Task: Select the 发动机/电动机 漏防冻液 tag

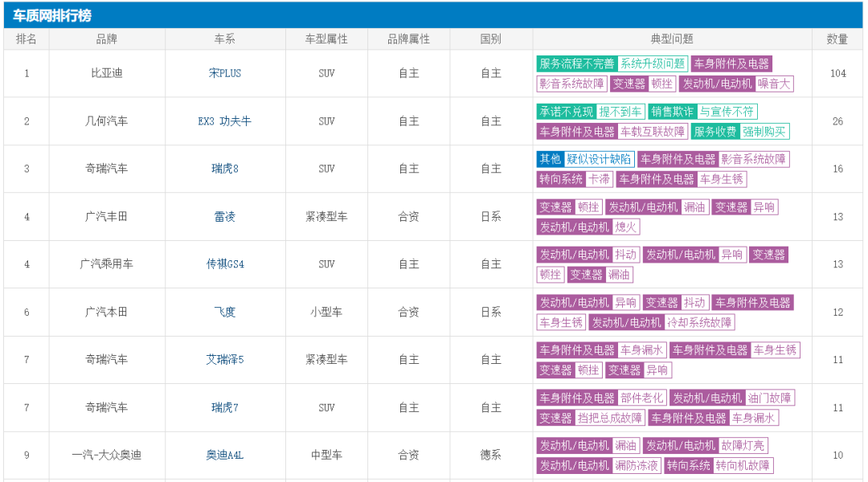Action: (x=599, y=465)
